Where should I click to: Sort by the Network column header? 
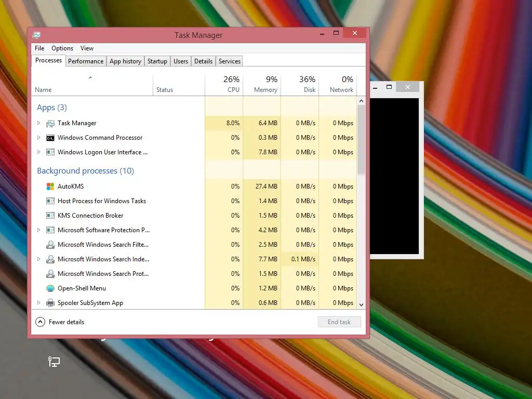click(338, 84)
